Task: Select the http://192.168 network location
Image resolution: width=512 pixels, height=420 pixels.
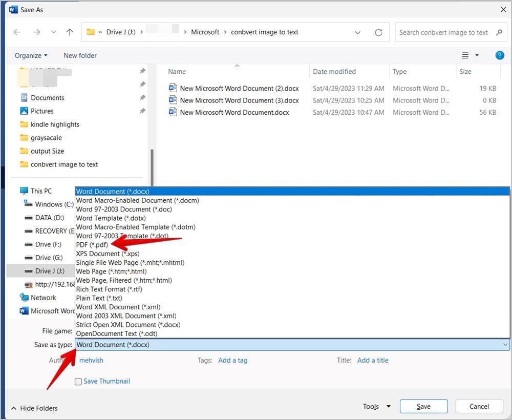Action: point(55,284)
